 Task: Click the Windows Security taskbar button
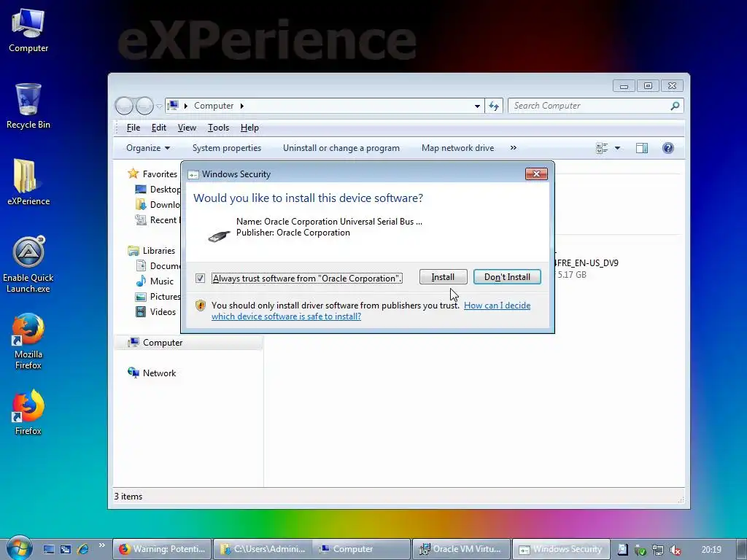(x=561, y=549)
